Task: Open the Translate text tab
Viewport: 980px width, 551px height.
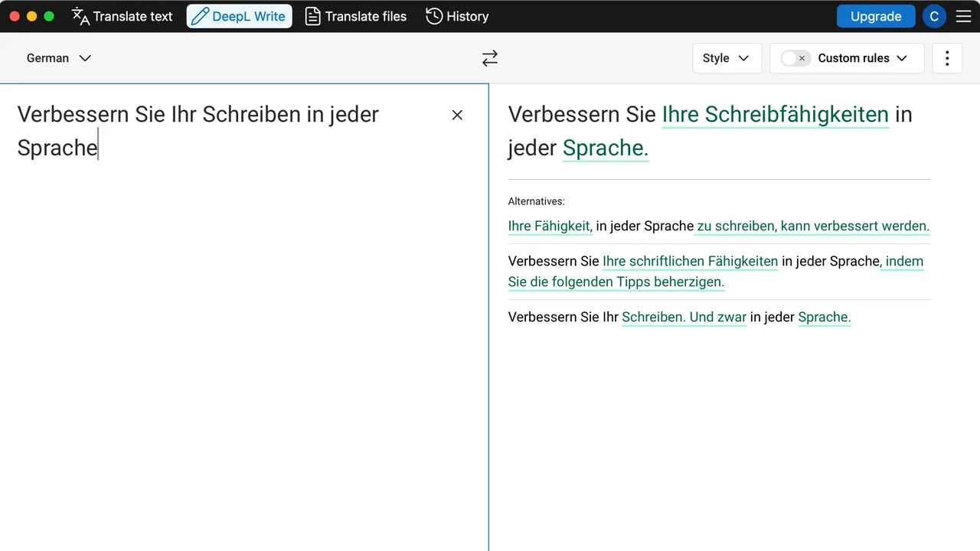Action: [x=122, y=16]
